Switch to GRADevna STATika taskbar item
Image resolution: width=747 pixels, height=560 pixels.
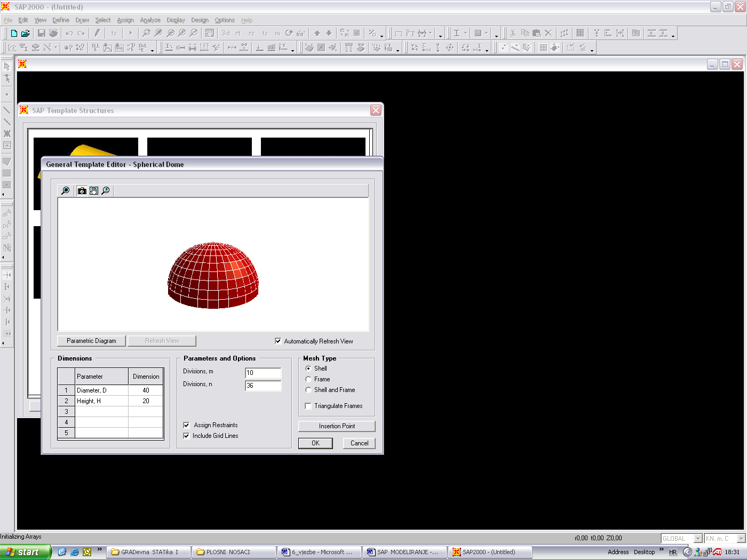pos(149,552)
